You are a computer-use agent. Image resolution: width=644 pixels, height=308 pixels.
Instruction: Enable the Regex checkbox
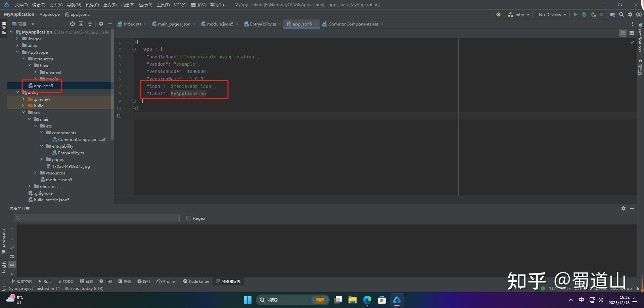tap(189, 218)
